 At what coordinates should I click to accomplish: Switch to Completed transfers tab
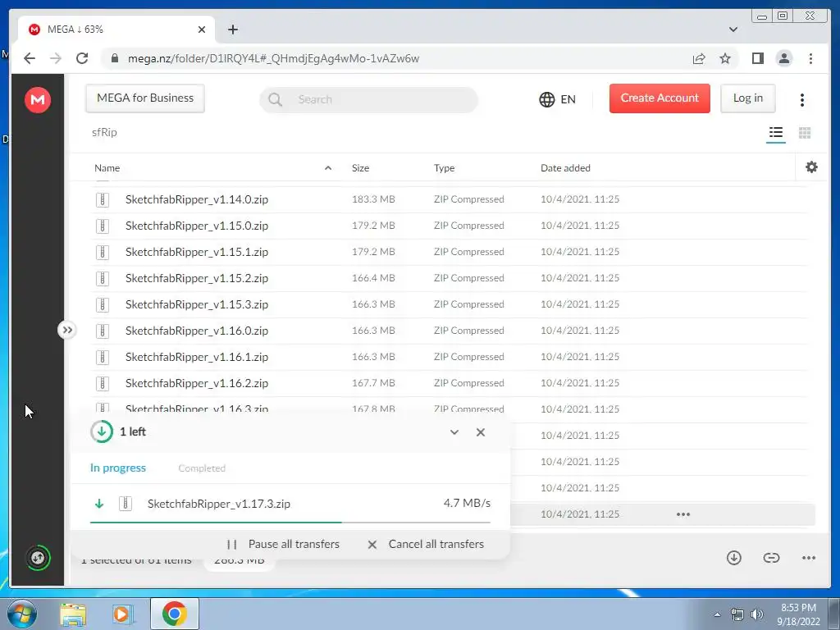point(202,468)
